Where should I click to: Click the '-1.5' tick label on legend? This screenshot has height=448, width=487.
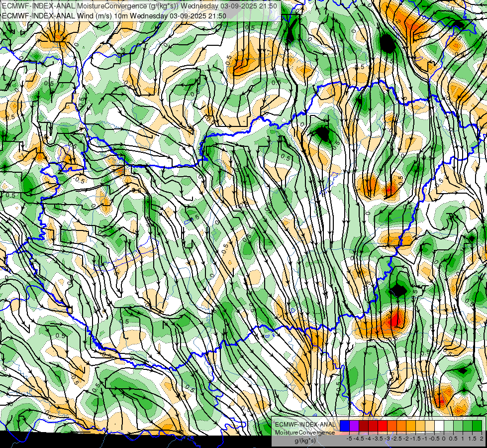415,439
